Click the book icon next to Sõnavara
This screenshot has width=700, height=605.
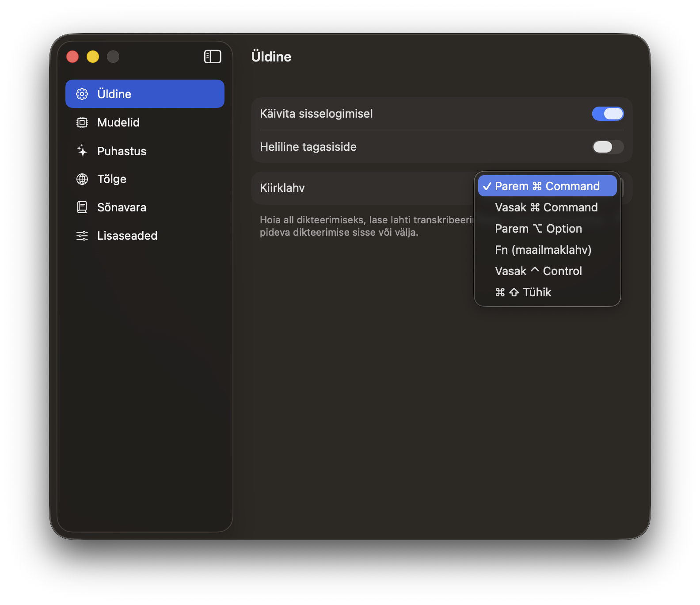point(82,207)
